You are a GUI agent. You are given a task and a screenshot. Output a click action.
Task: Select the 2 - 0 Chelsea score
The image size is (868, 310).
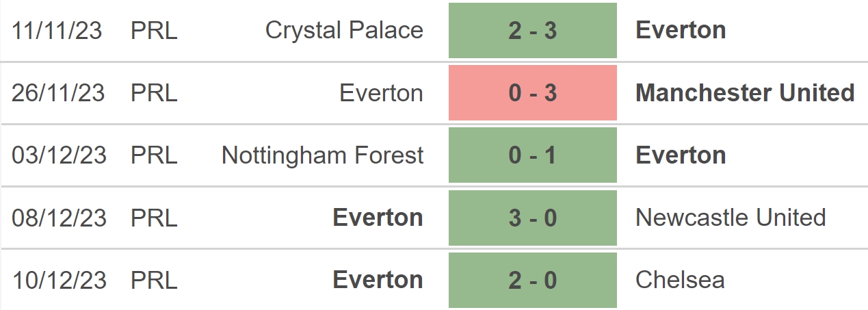[532, 280]
